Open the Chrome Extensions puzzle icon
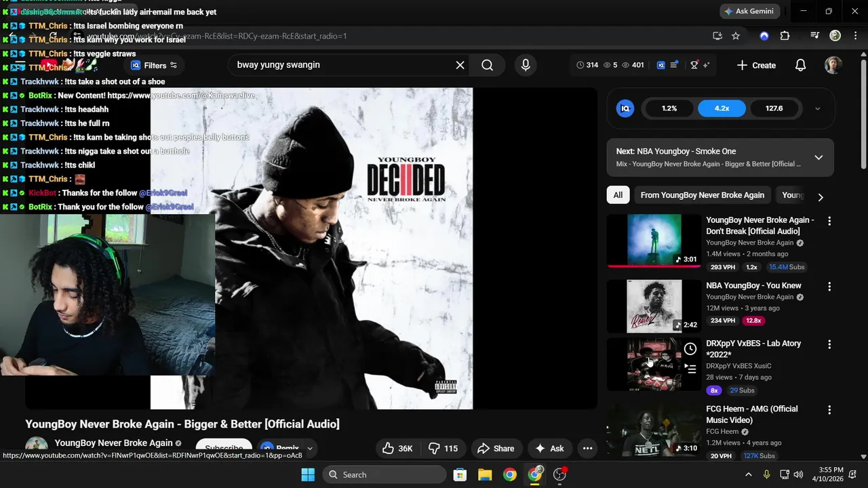The height and width of the screenshot is (488, 868). 785,36
